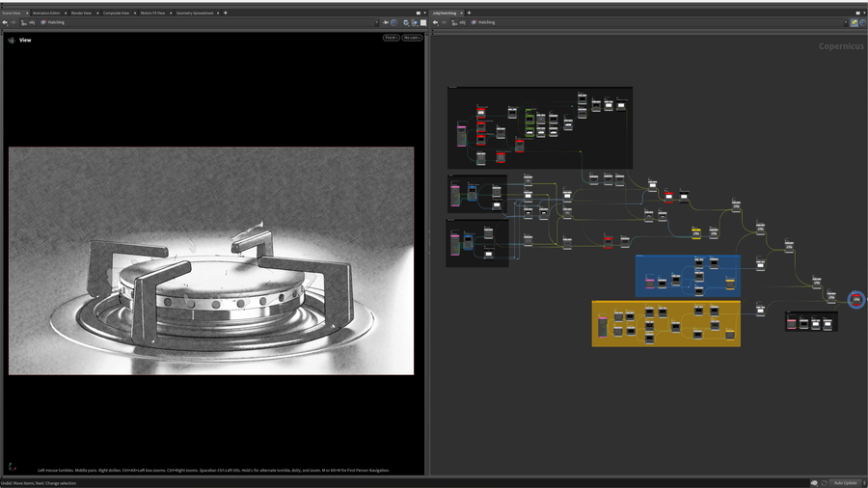This screenshot has height=488, width=868.
Task: Select the Geometry Spreadsheet tab
Action: [x=194, y=13]
